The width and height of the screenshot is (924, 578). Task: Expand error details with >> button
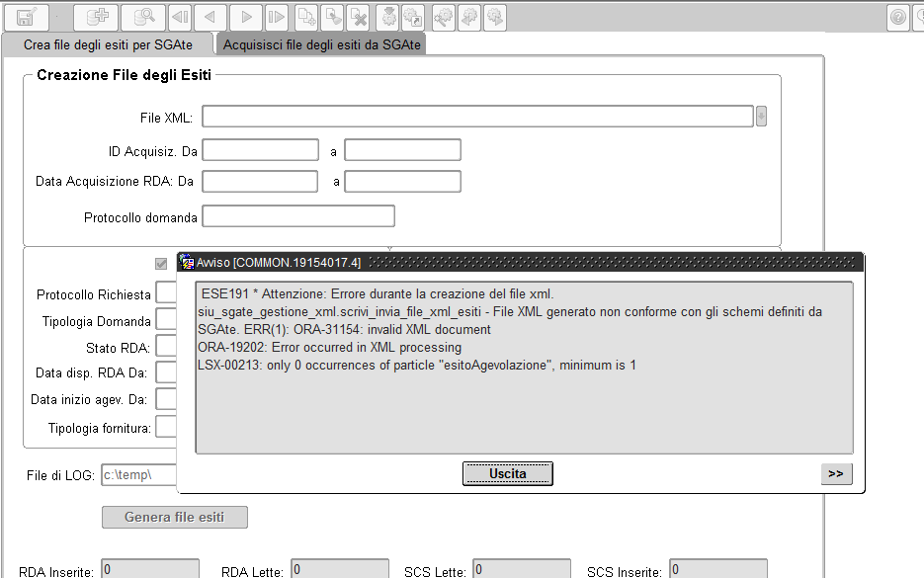coord(836,473)
